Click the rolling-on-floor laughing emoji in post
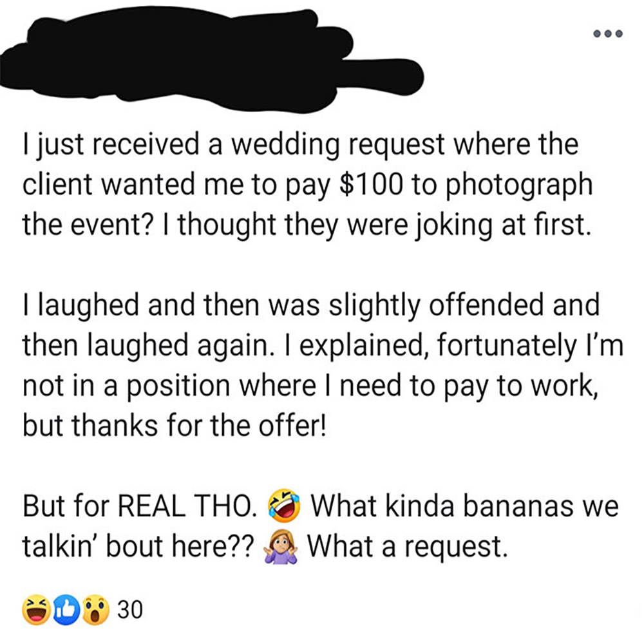Image resolution: width=644 pixels, height=644 pixels. pyautogui.click(x=286, y=507)
